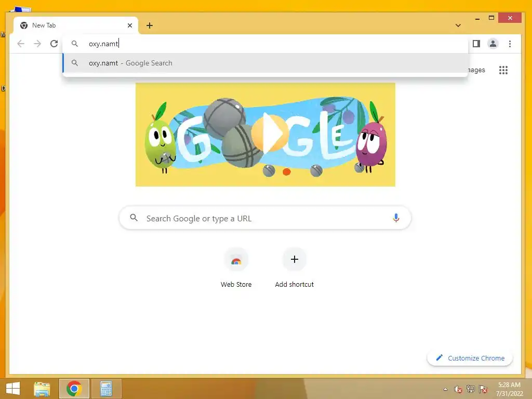Open the network tray icon
Viewport: 532px width, 399px height.
click(x=471, y=389)
